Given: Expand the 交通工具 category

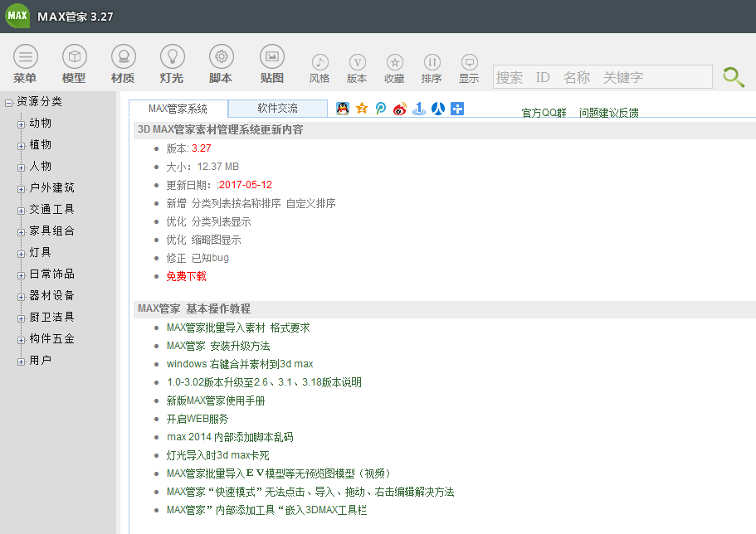Looking at the screenshot, I should [x=21, y=211].
